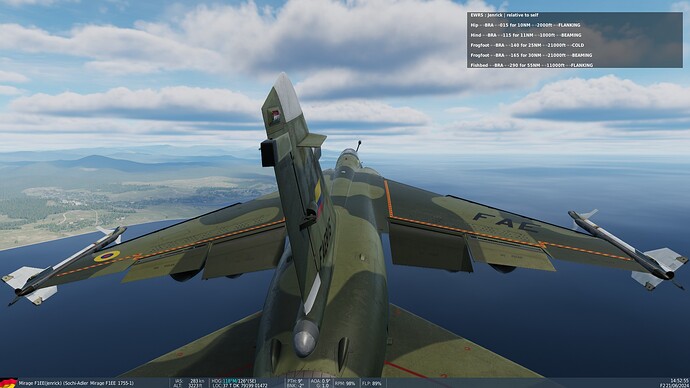The width and height of the screenshot is (690, 388).
Task: Click the 14:52:55 mission time in status bar
Action: click(679, 381)
